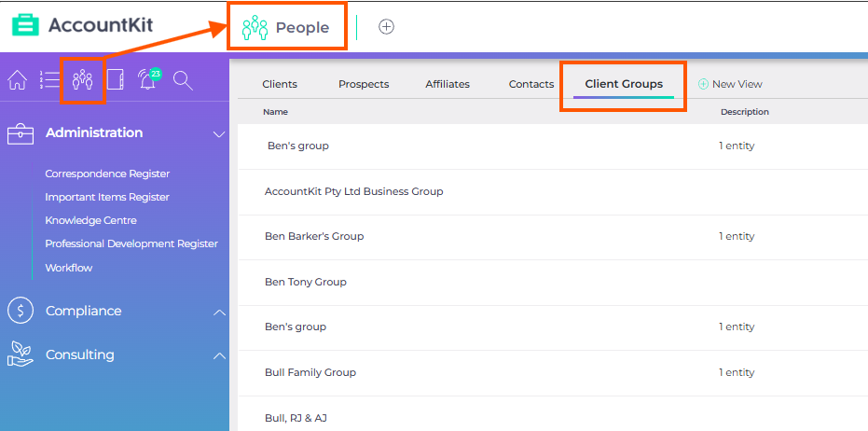Open the Bull Family Group row
Viewport: 868px width, 431px height.
tap(553, 373)
